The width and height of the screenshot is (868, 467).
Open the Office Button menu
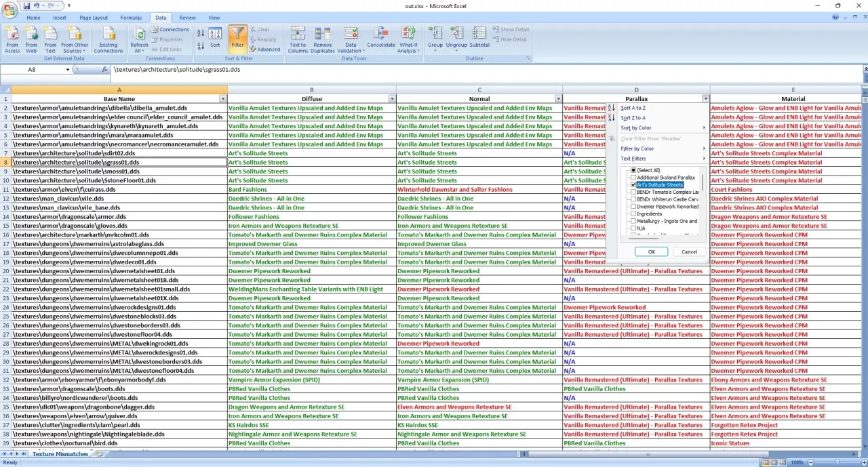10,9
